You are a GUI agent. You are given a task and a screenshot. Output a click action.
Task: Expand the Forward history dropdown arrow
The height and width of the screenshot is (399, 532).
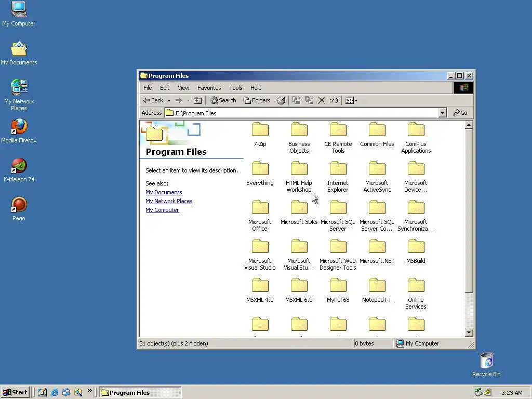coord(188,100)
